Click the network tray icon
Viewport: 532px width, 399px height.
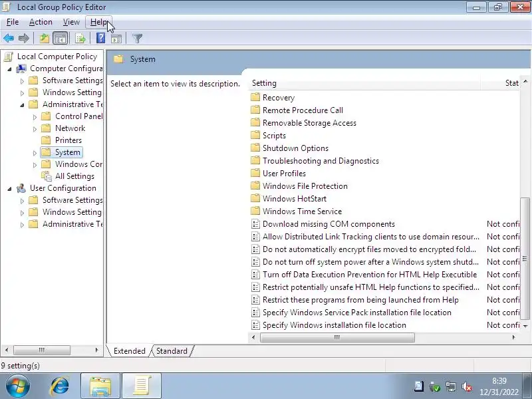[x=451, y=386]
